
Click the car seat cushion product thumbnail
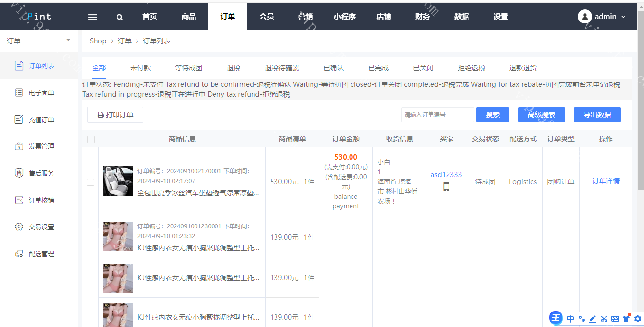118,181
